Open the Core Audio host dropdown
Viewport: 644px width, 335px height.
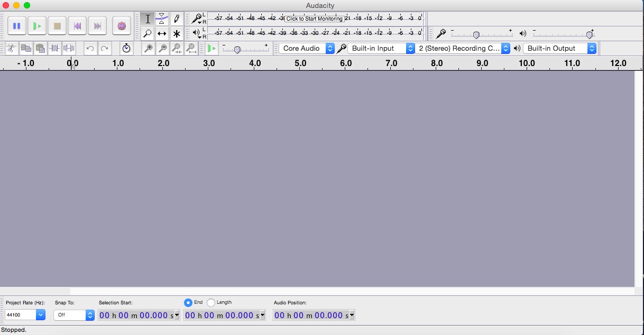click(x=307, y=48)
